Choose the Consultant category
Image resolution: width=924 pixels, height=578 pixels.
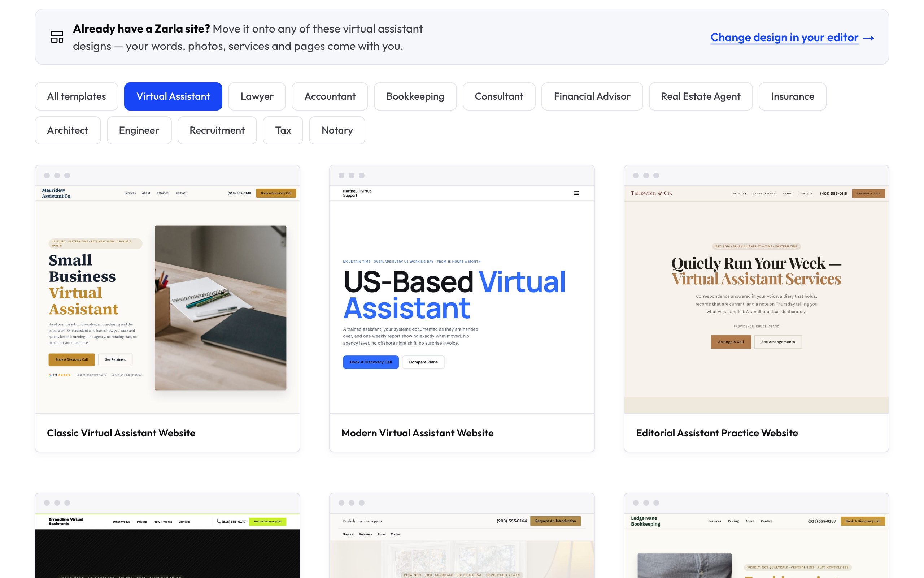(499, 96)
